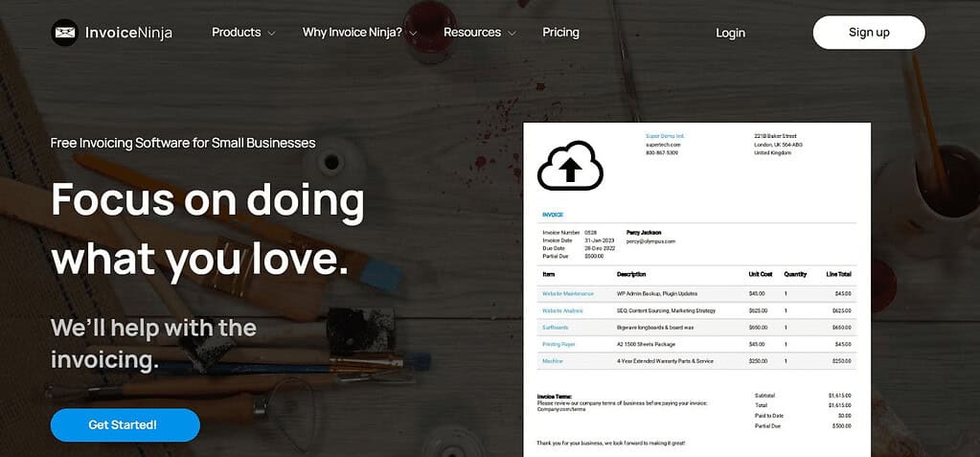Click 'Machine' item on invoice
The image size is (980, 457).
point(552,361)
